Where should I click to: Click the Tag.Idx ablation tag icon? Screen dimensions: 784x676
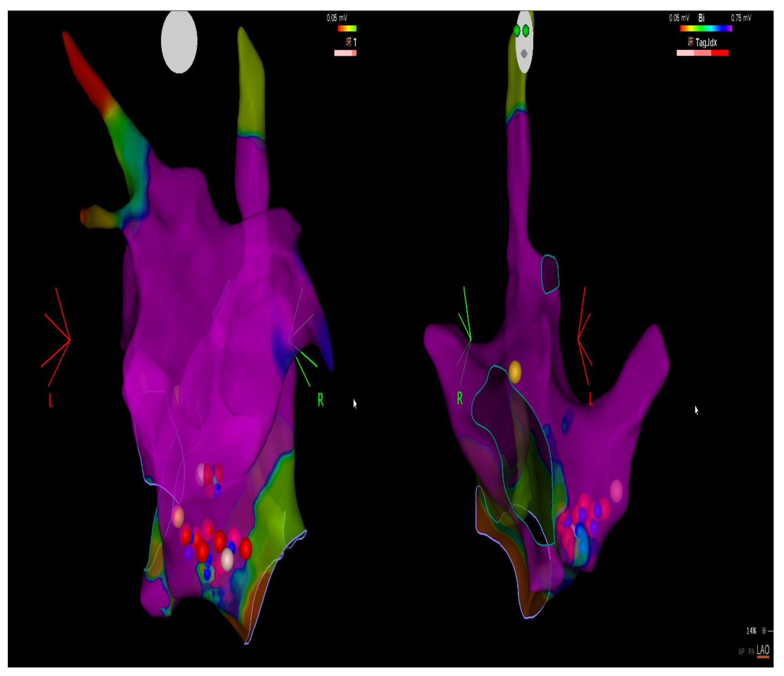point(690,42)
